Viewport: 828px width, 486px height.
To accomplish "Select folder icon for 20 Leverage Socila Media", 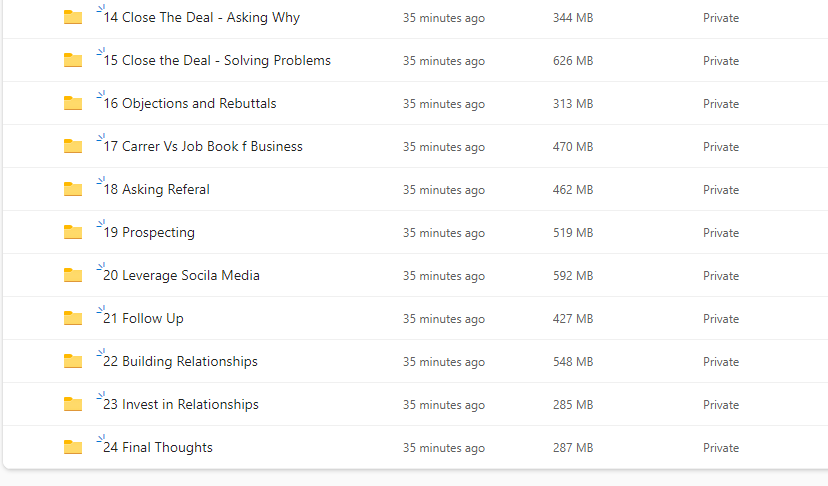I will 73,276.
